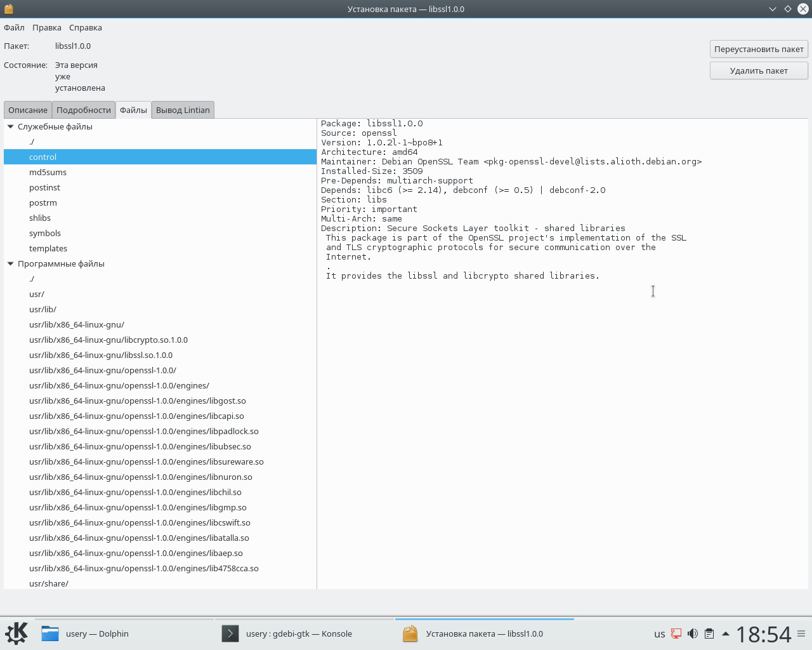
Task: Click the Dolphin folder icon in taskbar
Action: pos(50,633)
